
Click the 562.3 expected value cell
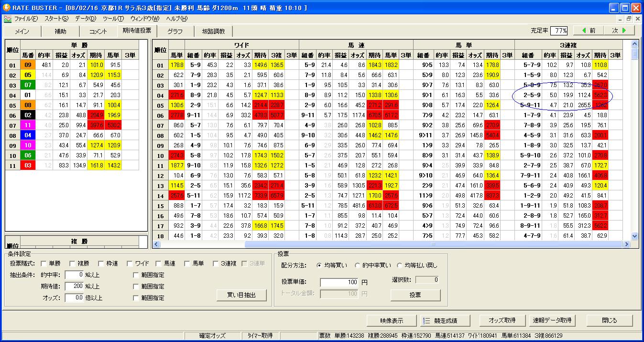600,95
